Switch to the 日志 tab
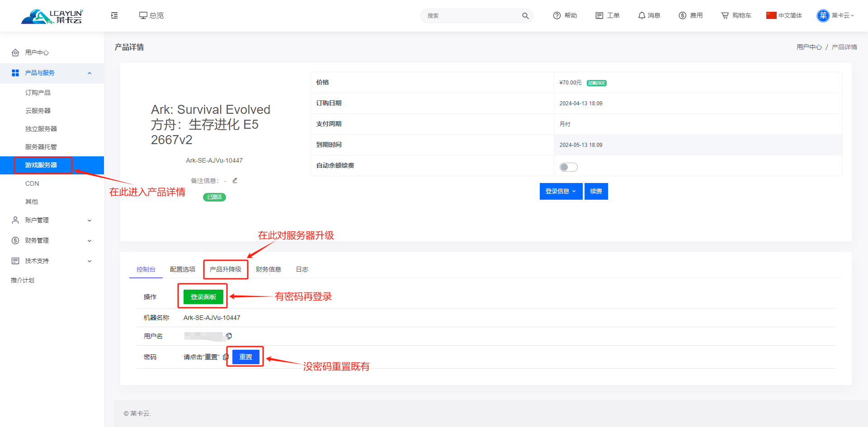The height and width of the screenshot is (427, 868). (302, 269)
